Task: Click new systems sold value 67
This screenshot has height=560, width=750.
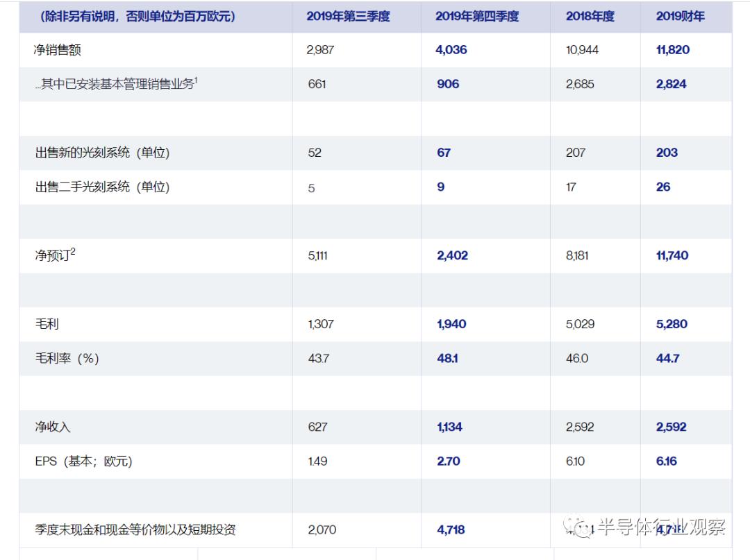Action: (444, 153)
